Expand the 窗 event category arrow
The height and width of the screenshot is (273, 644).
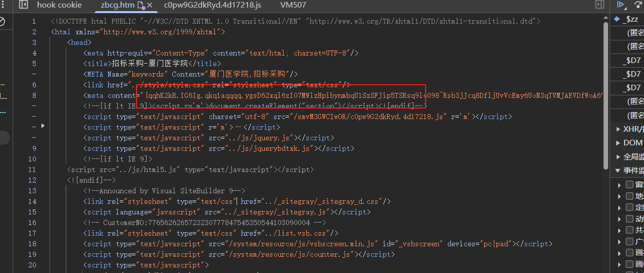(x=620, y=185)
